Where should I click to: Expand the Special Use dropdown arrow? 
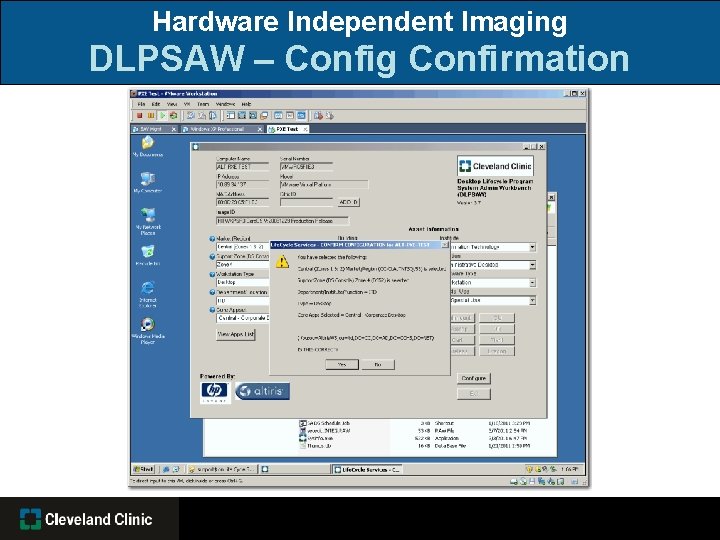(x=532, y=301)
